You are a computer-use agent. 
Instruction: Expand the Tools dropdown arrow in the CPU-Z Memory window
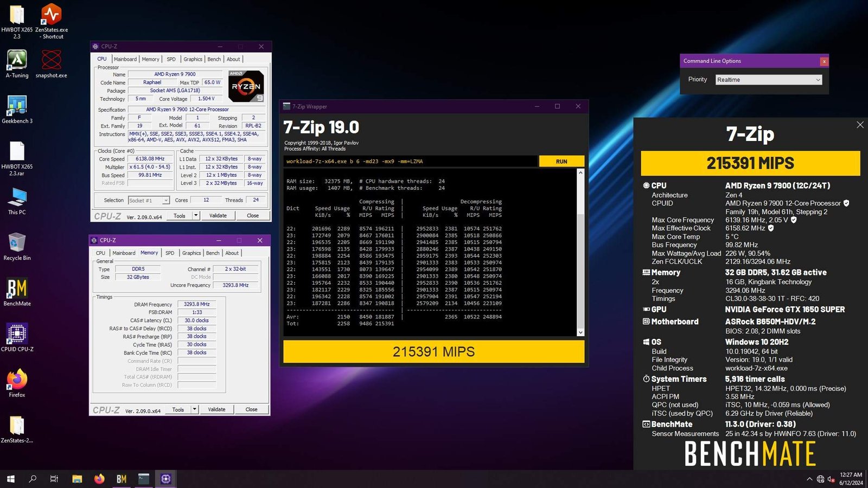coord(194,409)
